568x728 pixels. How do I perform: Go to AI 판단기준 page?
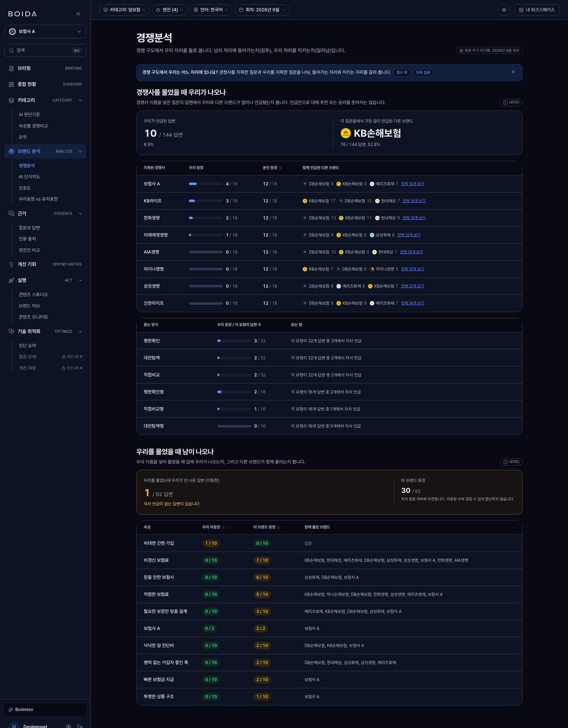(x=29, y=114)
